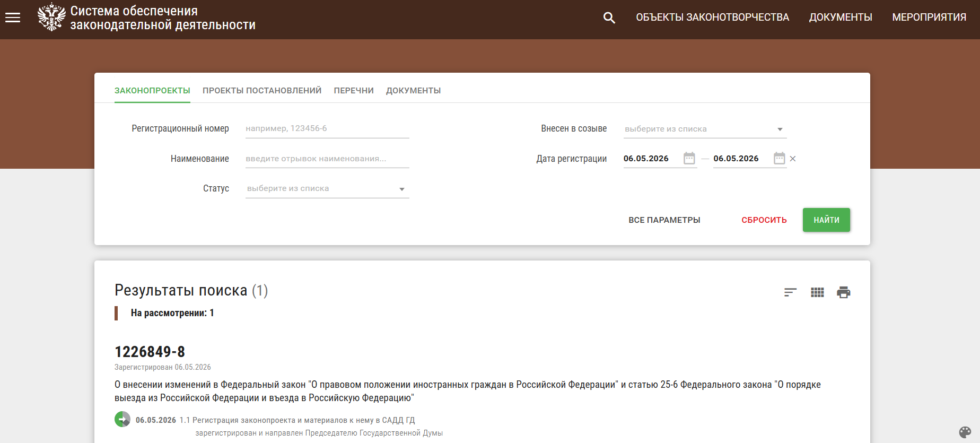980x443 pixels.
Task: Print the search results
Action: [x=843, y=292]
